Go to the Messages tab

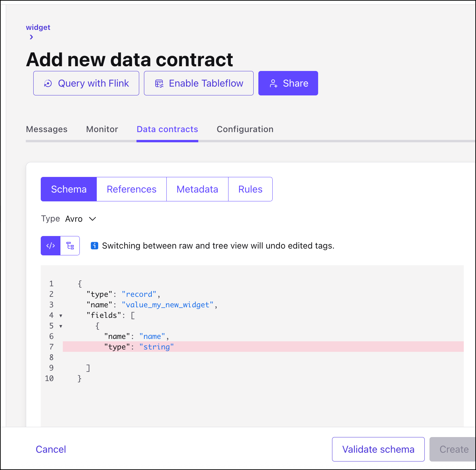pyautogui.click(x=47, y=129)
